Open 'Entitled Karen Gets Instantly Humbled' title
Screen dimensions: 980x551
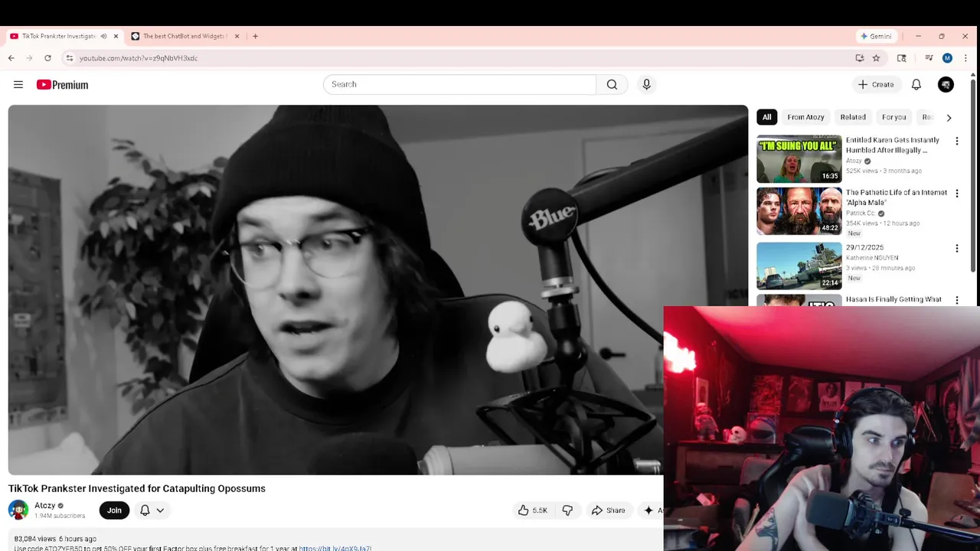pos(893,145)
